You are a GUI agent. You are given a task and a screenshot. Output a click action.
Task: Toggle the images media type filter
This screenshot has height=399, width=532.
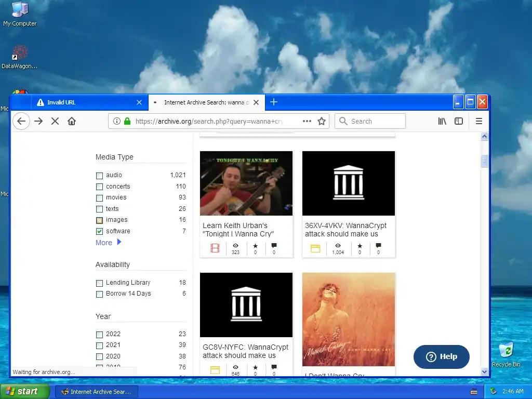(99, 220)
